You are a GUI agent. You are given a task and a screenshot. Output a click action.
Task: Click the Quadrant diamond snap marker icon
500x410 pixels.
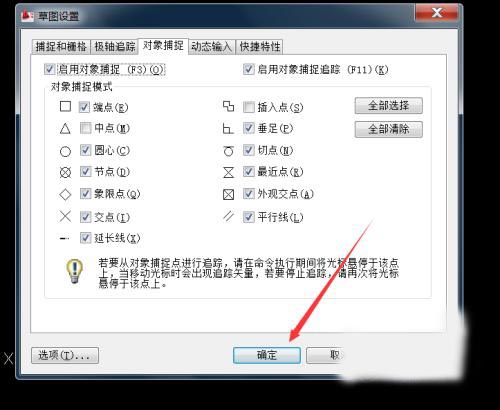coord(65,194)
